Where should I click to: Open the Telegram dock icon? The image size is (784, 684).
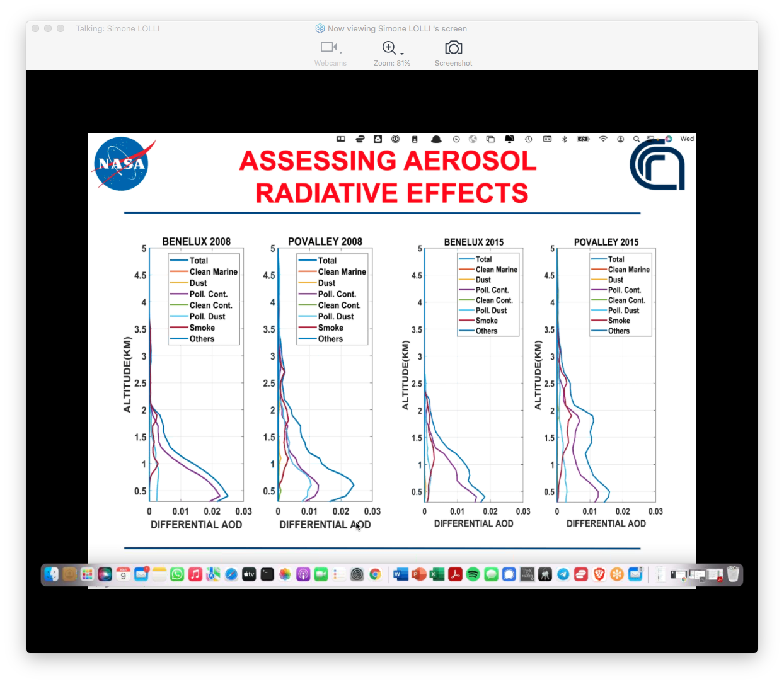click(563, 574)
